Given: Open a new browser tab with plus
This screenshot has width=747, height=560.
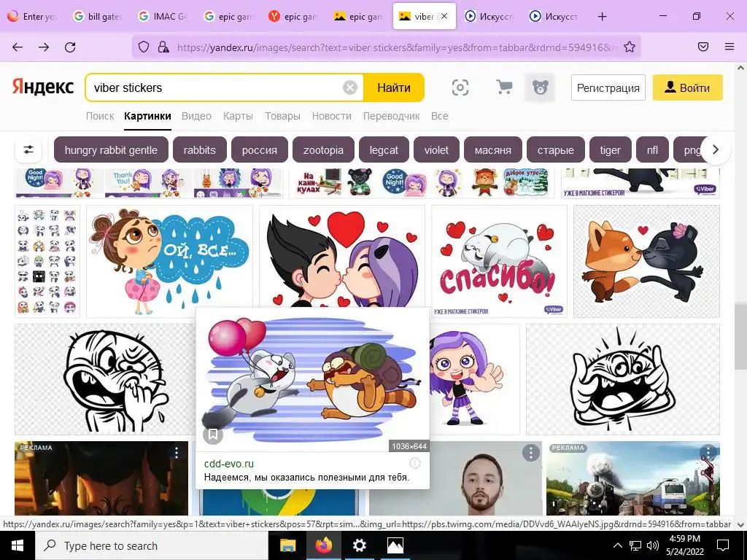Looking at the screenshot, I should [x=602, y=17].
